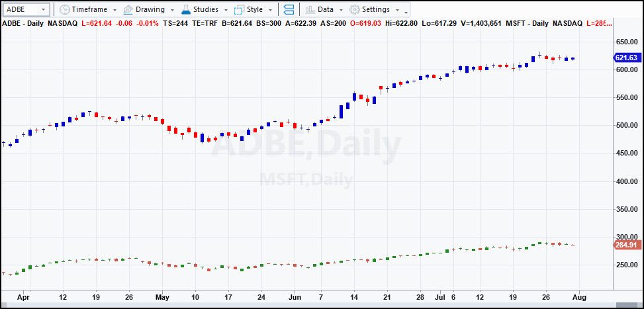Viewport: 644px width, 309px height.
Task: Click the ask size 'AS=200'
Action: (333, 23)
